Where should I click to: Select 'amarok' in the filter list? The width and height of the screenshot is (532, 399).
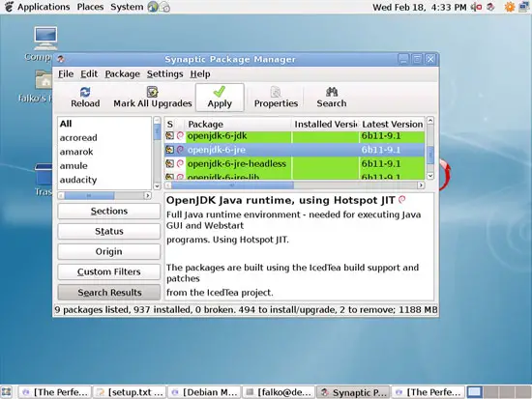[x=104, y=152]
